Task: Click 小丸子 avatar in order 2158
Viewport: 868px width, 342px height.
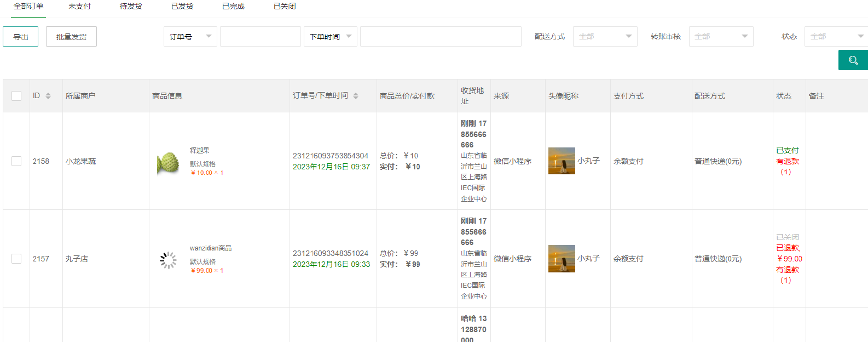Action: pyautogui.click(x=562, y=161)
